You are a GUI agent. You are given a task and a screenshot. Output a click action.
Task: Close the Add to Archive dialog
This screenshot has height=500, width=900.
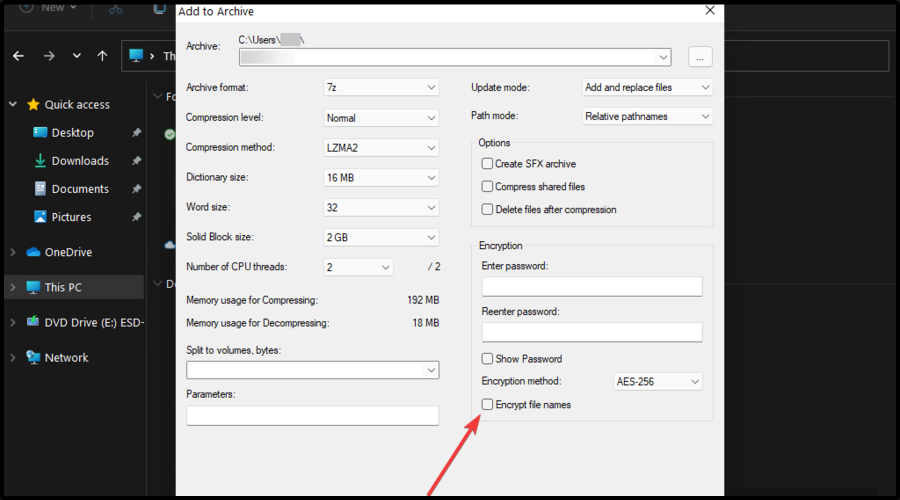710,11
